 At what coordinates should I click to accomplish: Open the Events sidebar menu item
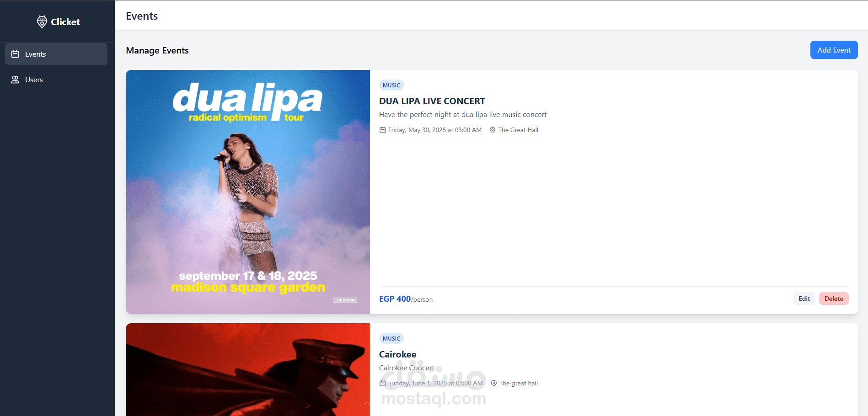pos(56,54)
